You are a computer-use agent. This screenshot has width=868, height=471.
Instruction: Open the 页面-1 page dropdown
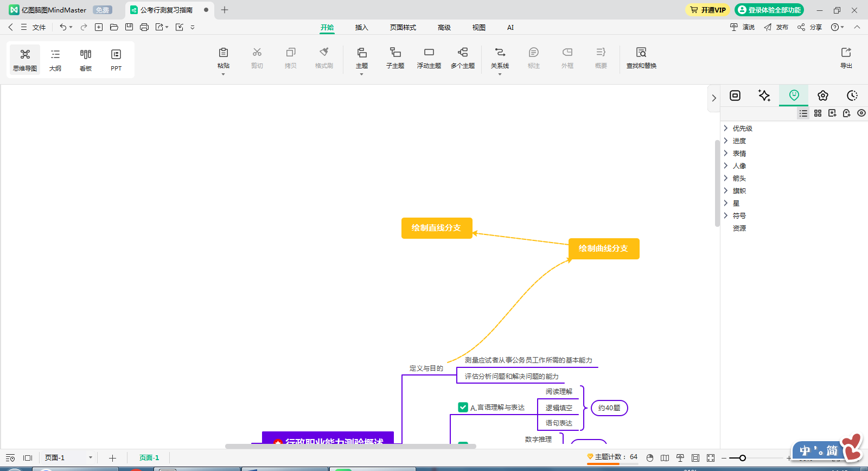pyautogui.click(x=91, y=457)
